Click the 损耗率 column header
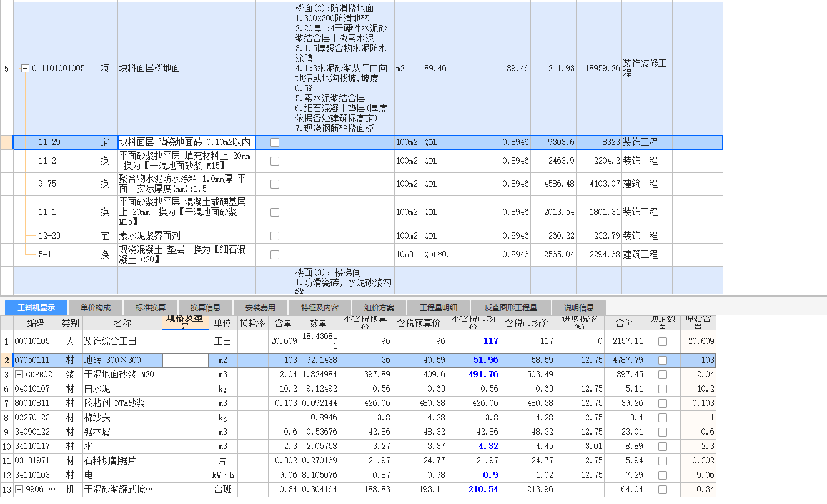The image size is (827, 504). click(252, 323)
